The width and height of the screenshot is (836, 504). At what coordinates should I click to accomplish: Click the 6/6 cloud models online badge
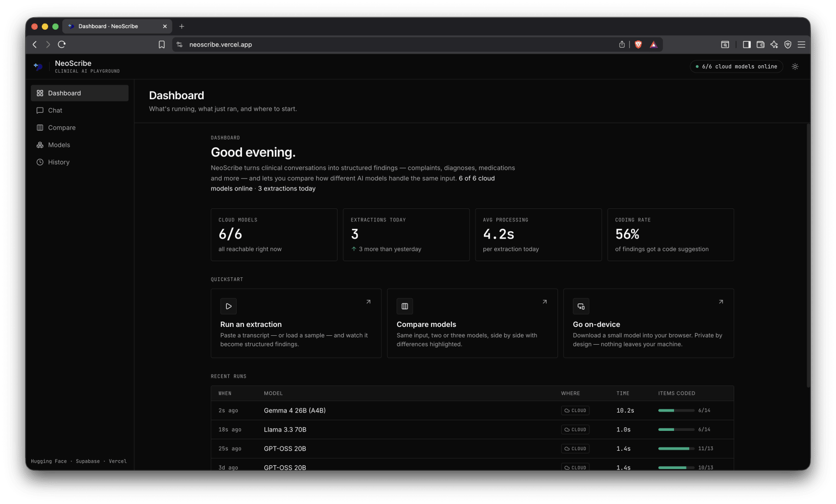point(736,66)
